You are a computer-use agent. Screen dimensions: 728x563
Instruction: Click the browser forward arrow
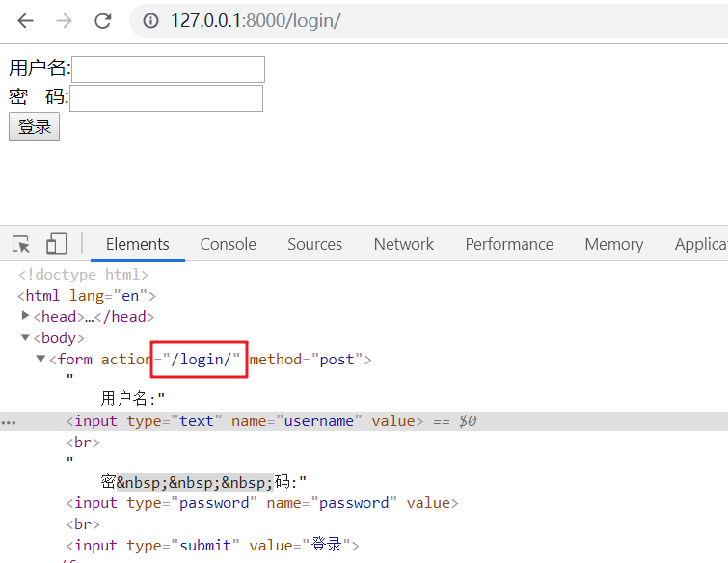click(64, 20)
